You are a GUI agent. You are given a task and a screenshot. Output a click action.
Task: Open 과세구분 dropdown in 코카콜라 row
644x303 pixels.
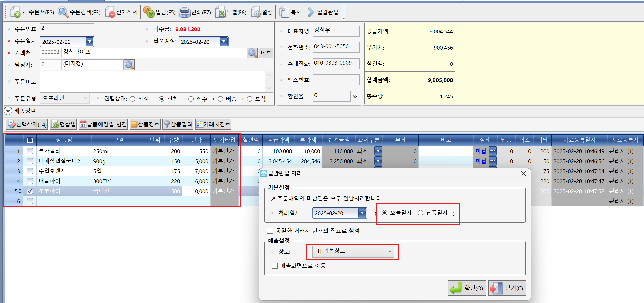[x=378, y=151]
